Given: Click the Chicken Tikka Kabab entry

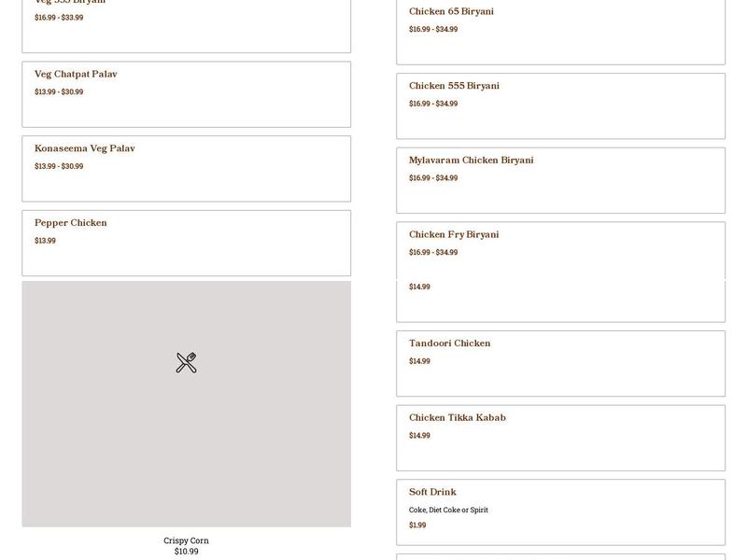Looking at the screenshot, I should [x=560, y=437].
